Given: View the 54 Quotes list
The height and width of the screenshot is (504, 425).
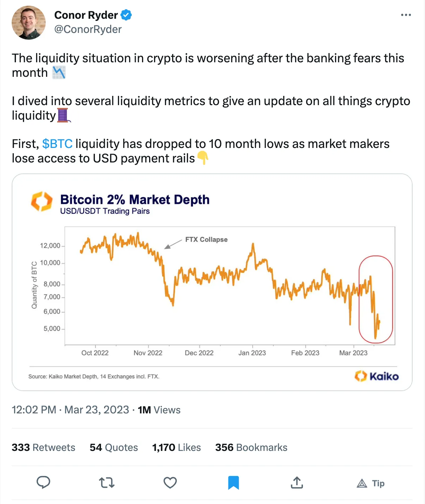Looking at the screenshot, I should pyautogui.click(x=114, y=447).
